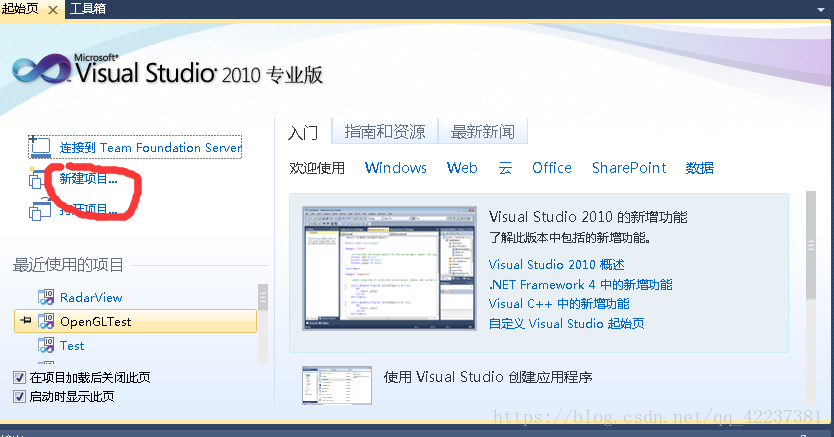The width and height of the screenshot is (834, 437).
Task: Click the 打开项目 open project icon
Action: coord(39,209)
